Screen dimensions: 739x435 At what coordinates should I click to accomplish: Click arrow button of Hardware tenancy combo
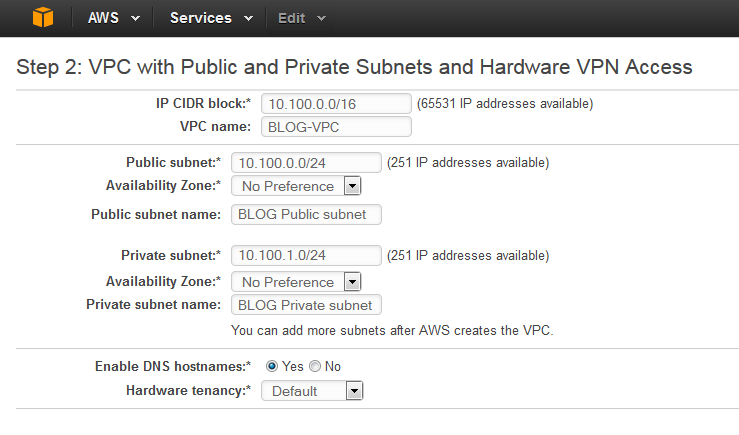pyautogui.click(x=354, y=391)
